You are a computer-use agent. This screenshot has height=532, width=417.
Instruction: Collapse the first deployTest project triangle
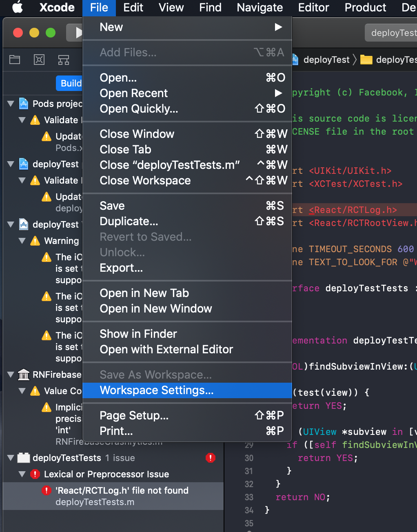tap(11, 164)
